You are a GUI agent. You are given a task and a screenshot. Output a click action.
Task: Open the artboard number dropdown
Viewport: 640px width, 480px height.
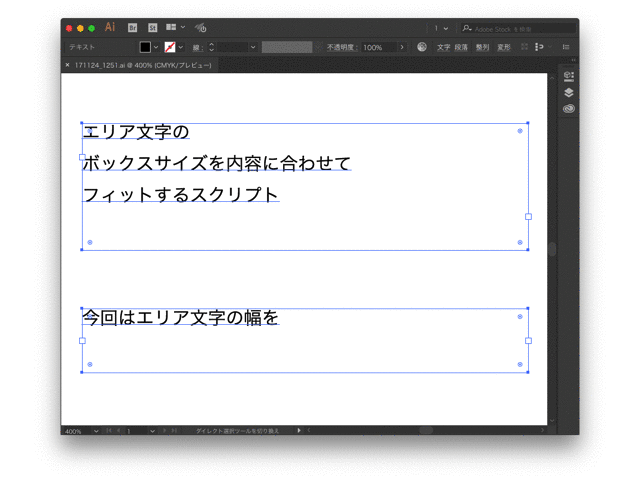(152, 431)
